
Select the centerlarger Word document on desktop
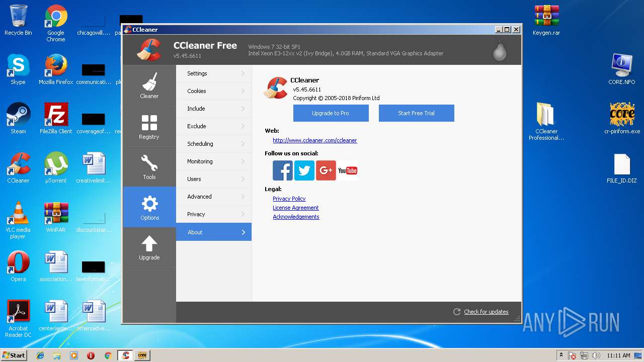pyautogui.click(x=56, y=316)
